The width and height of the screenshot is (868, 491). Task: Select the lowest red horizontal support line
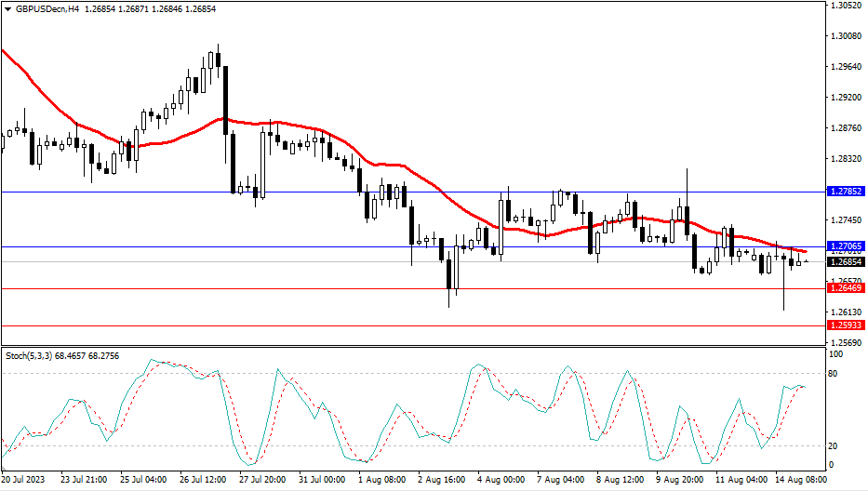pos(279,325)
